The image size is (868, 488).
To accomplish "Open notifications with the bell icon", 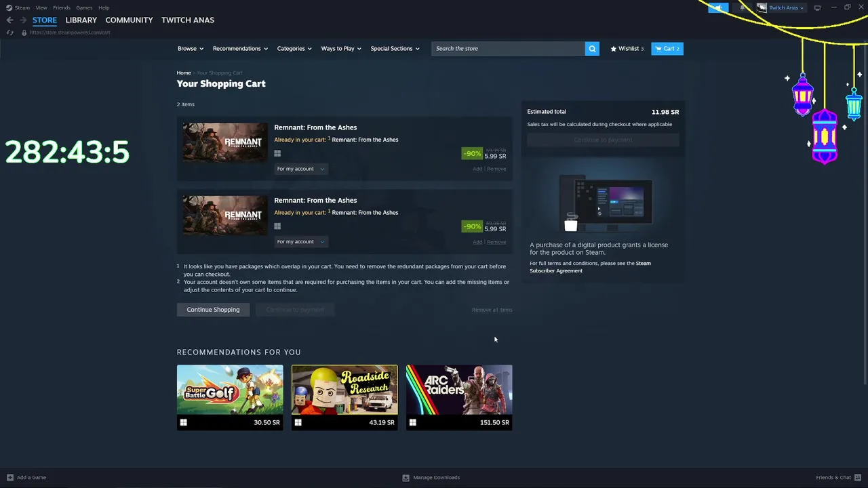I will [x=742, y=7].
